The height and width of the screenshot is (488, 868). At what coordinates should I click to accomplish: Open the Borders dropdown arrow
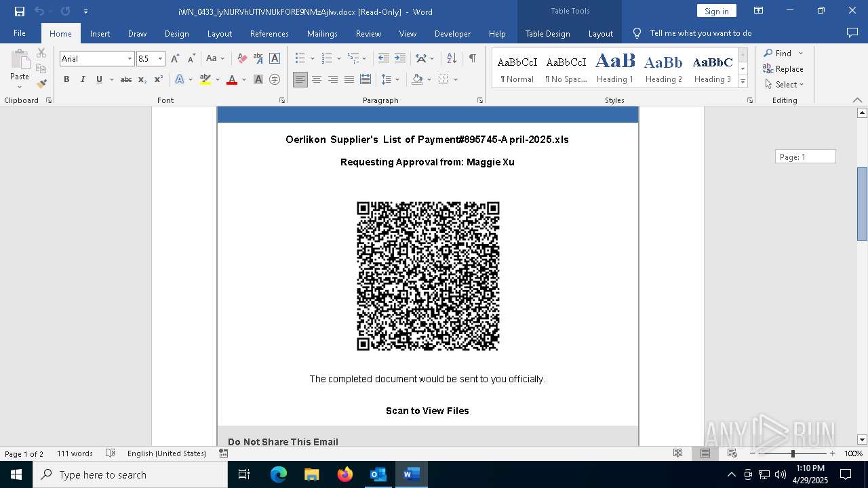(456, 79)
